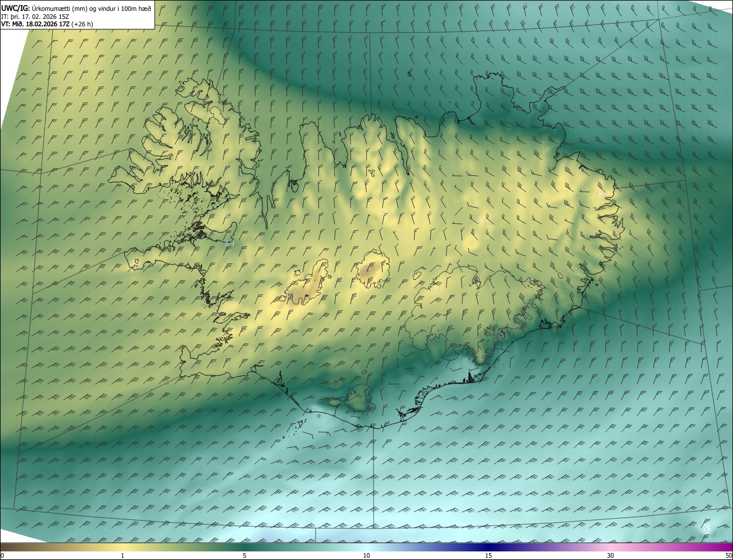Click the init time line 'IT: þri. 17. 02. 2026 15Z'

pyautogui.click(x=36, y=16)
